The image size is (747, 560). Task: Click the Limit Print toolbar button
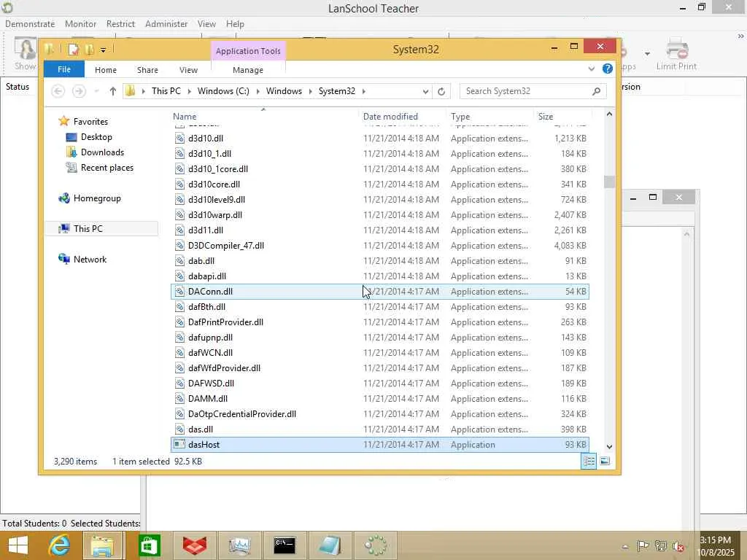(x=676, y=54)
